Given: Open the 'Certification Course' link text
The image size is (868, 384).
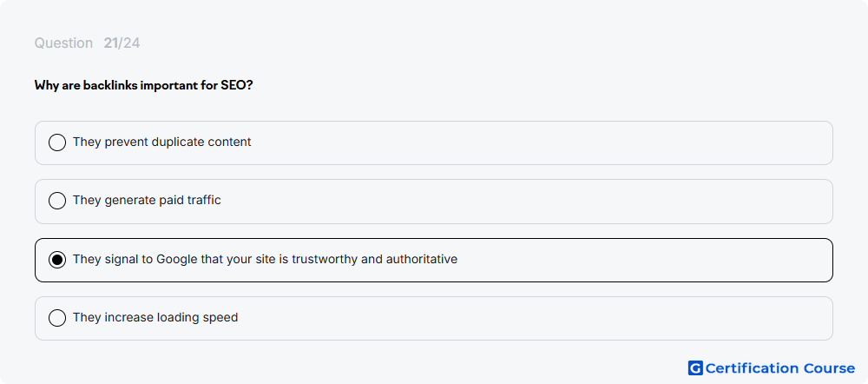Looking at the screenshot, I should 780,368.
